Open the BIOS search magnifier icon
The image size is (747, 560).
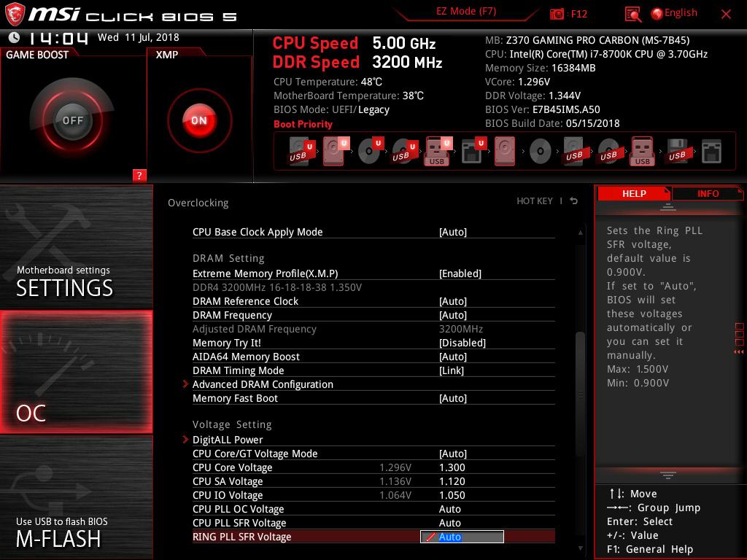tap(632, 15)
